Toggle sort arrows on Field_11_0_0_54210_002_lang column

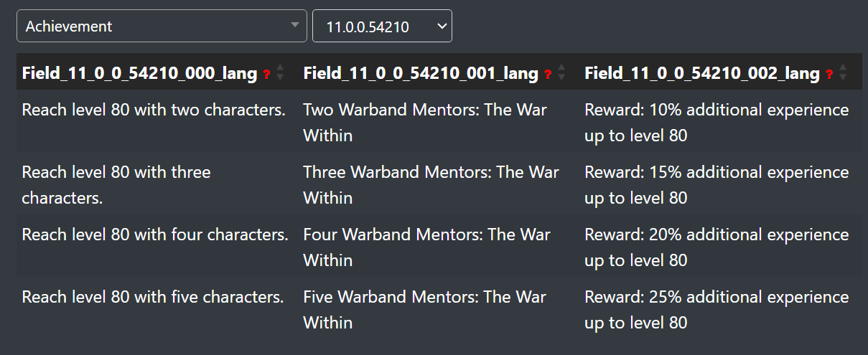coord(843,72)
